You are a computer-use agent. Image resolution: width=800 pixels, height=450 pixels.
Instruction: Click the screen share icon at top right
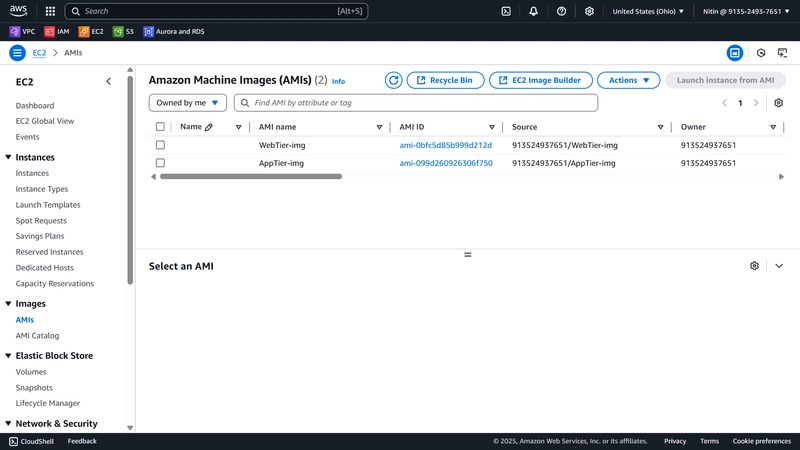(782, 53)
